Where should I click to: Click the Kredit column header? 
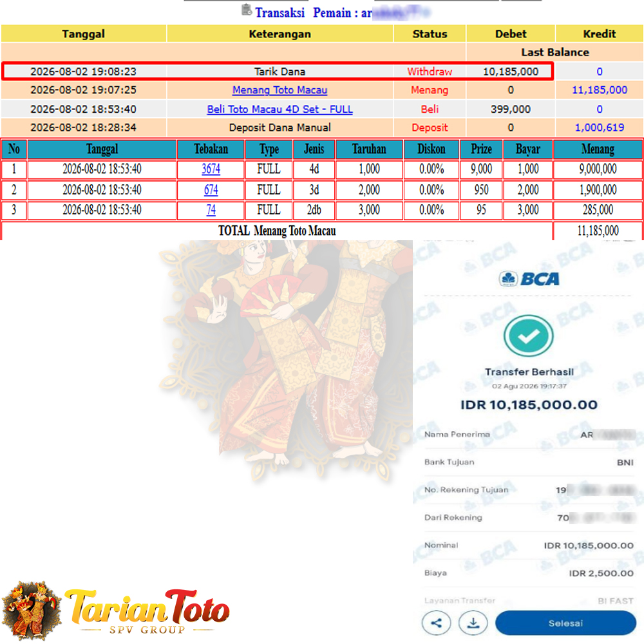point(599,33)
